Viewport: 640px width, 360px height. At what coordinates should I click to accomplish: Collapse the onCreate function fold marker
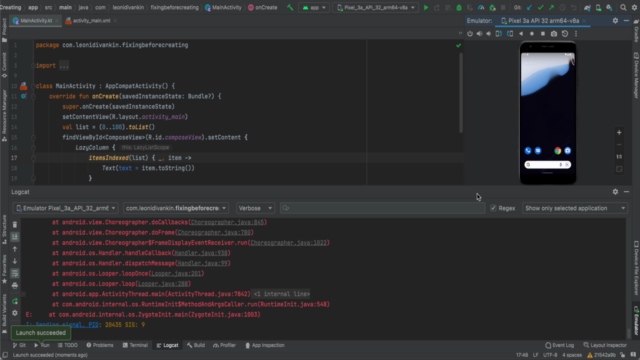click(33, 97)
